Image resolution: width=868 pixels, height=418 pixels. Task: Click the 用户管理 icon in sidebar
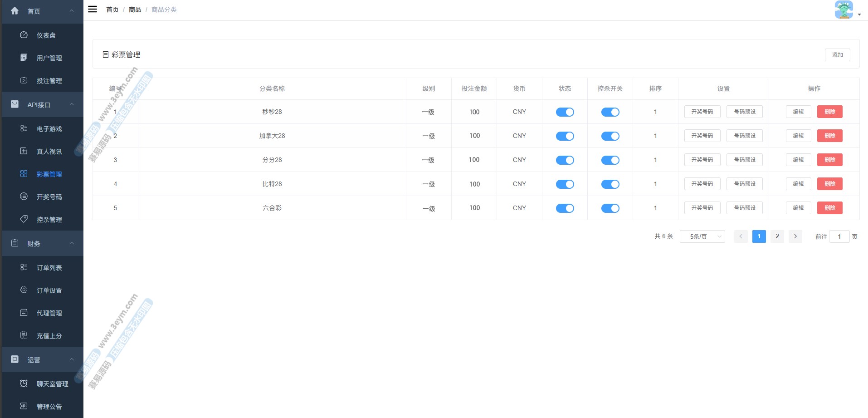pyautogui.click(x=24, y=58)
